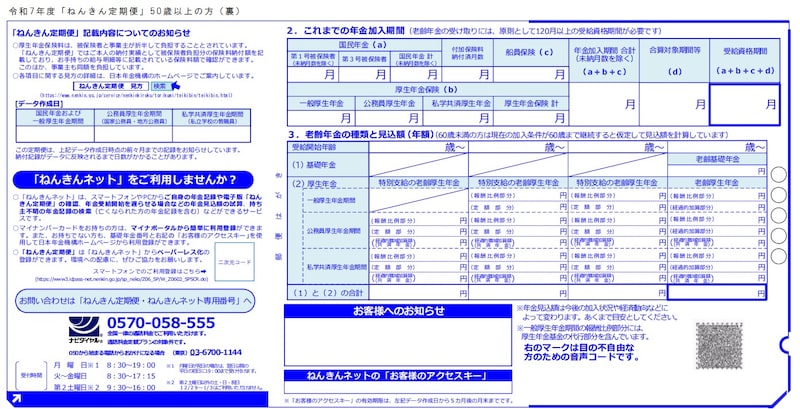Click the empty date cell under 国民年金および一般厚生年金期間

[x=55, y=134]
